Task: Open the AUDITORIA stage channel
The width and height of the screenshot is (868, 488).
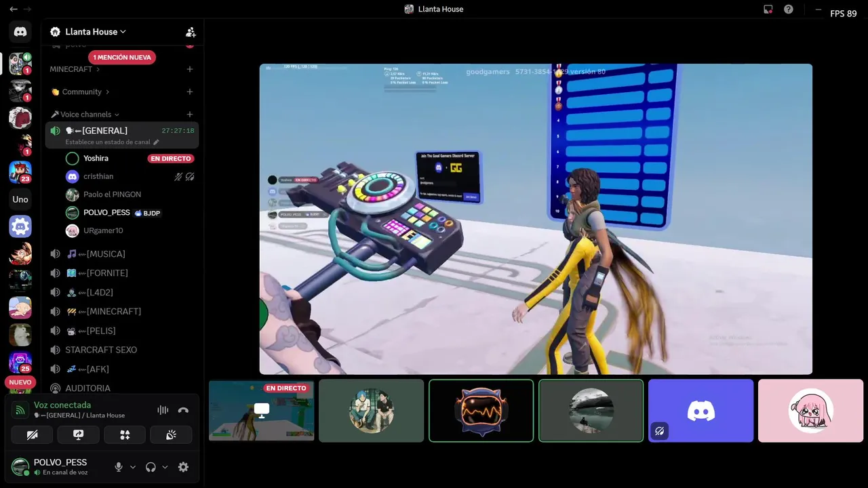Action: [122, 388]
